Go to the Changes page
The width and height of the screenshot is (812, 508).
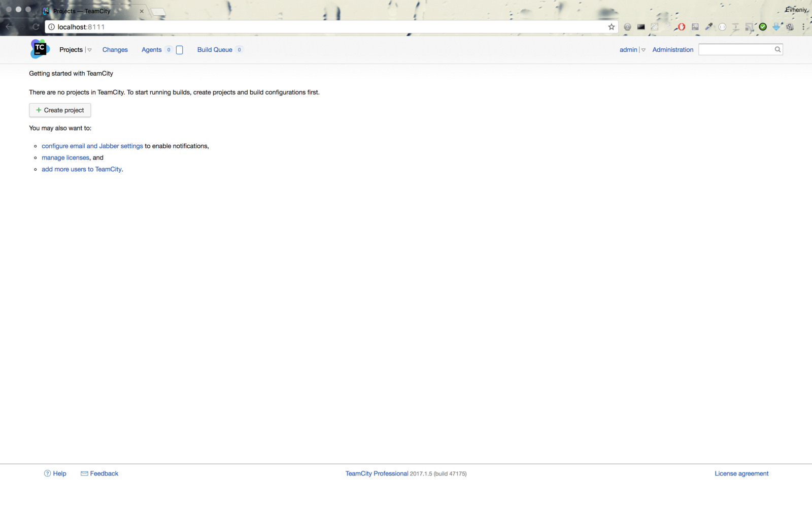[115, 50]
